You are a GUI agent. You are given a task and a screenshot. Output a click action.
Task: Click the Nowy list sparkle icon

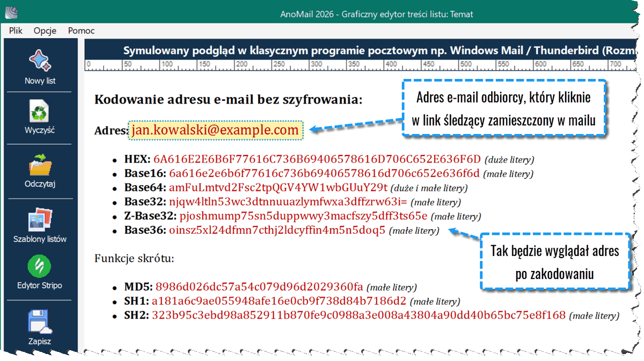pyautogui.click(x=40, y=61)
